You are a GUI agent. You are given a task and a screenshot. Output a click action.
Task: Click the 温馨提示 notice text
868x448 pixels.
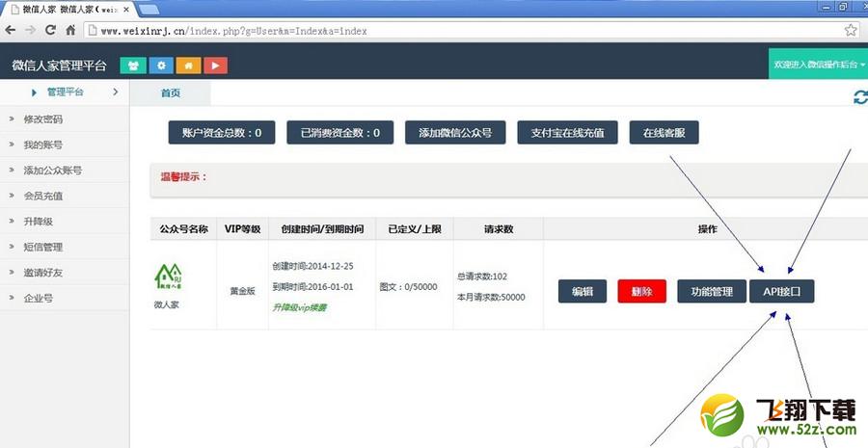tap(184, 177)
